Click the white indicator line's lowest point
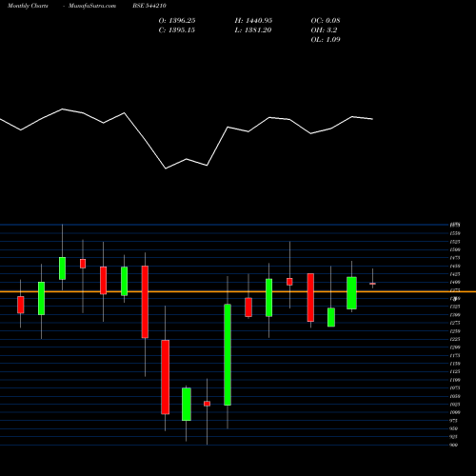The image size is (476, 476). click(x=166, y=169)
